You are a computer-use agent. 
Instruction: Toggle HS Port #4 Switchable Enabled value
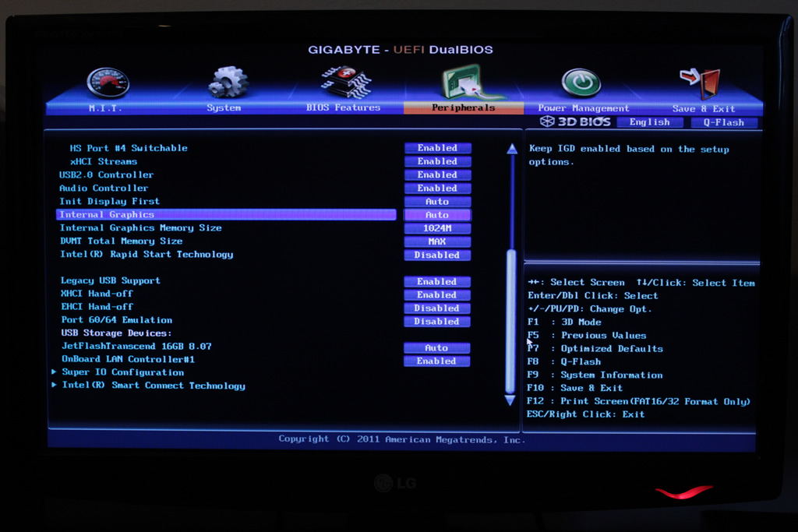coord(438,148)
